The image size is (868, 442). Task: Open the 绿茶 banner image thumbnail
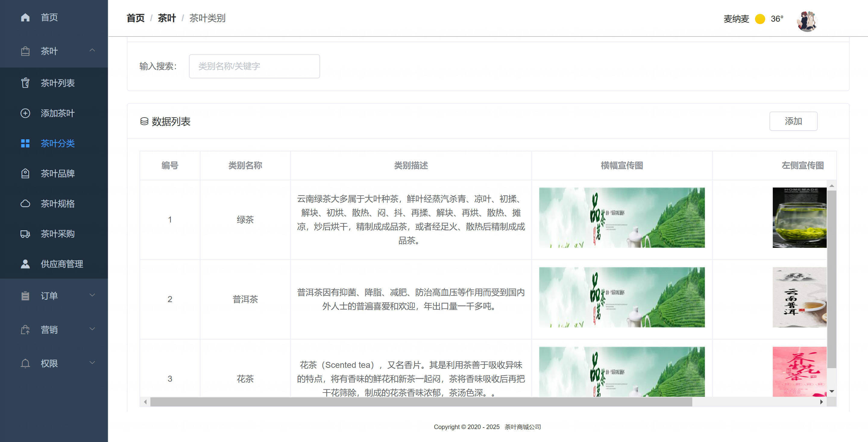[x=621, y=218]
